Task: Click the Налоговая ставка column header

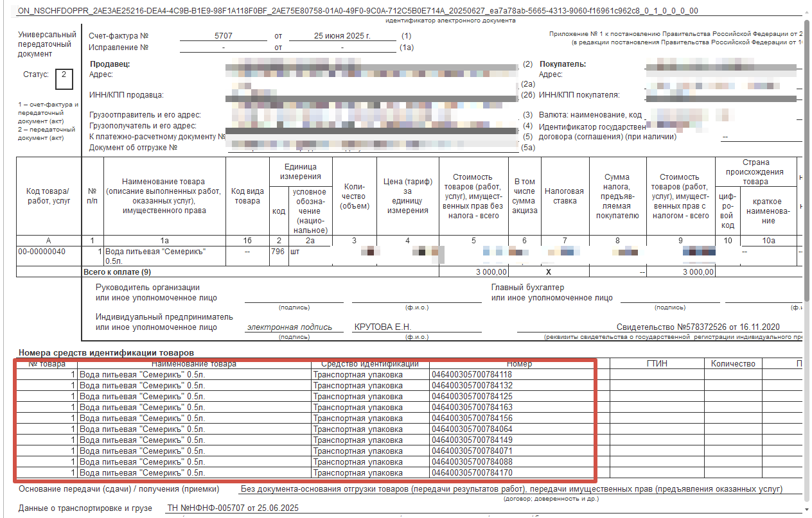Action: 564,196
